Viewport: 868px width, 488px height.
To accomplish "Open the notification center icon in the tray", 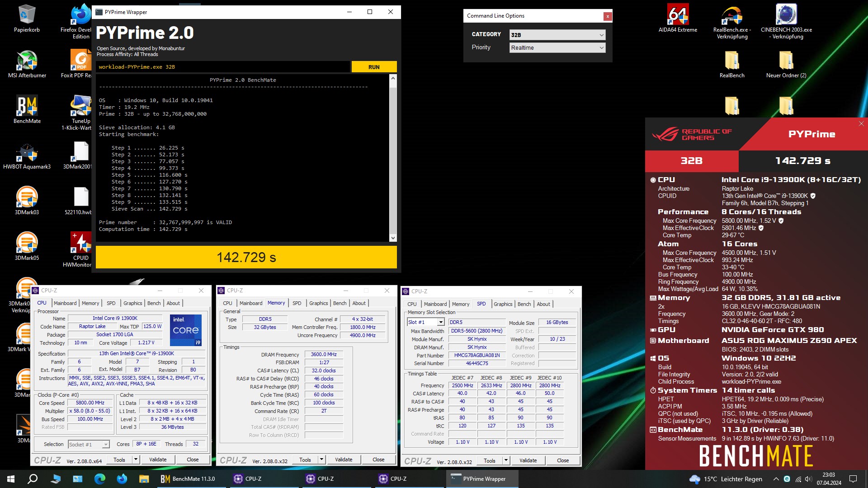I will tap(853, 479).
